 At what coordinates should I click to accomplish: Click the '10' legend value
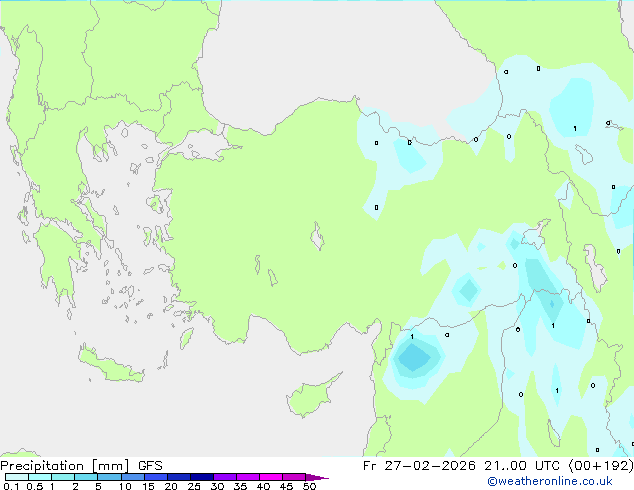pyautogui.click(x=125, y=486)
